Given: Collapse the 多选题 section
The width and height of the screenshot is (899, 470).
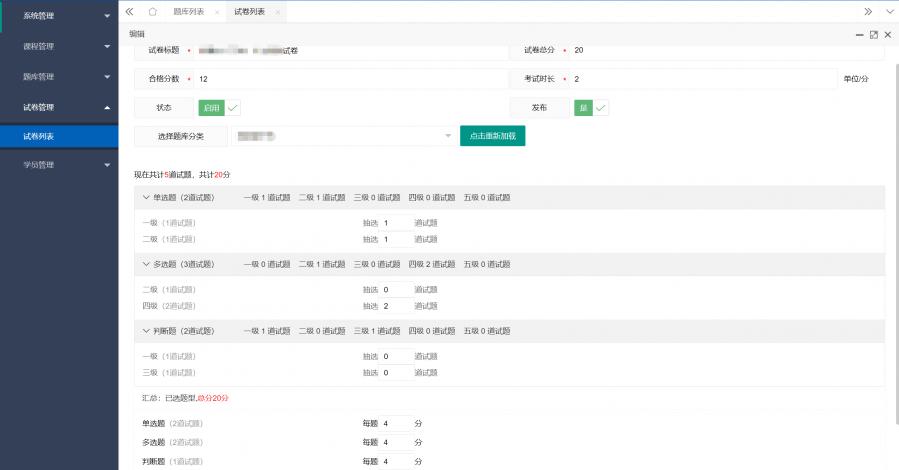Looking at the screenshot, I should tap(146, 264).
